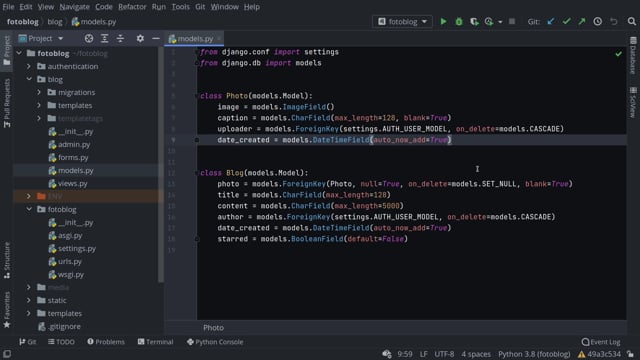Expand the migrations folder

pyautogui.click(x=39, y=92)
